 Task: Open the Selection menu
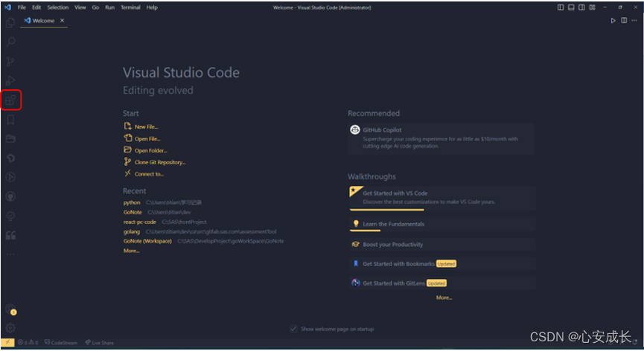[x=57, y=7]
